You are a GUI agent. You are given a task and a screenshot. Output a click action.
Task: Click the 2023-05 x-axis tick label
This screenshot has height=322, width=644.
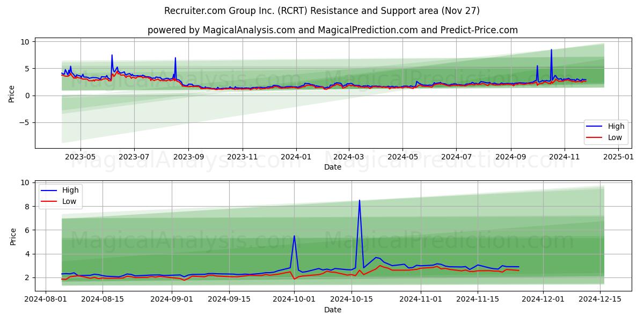[x=80, y=157]
